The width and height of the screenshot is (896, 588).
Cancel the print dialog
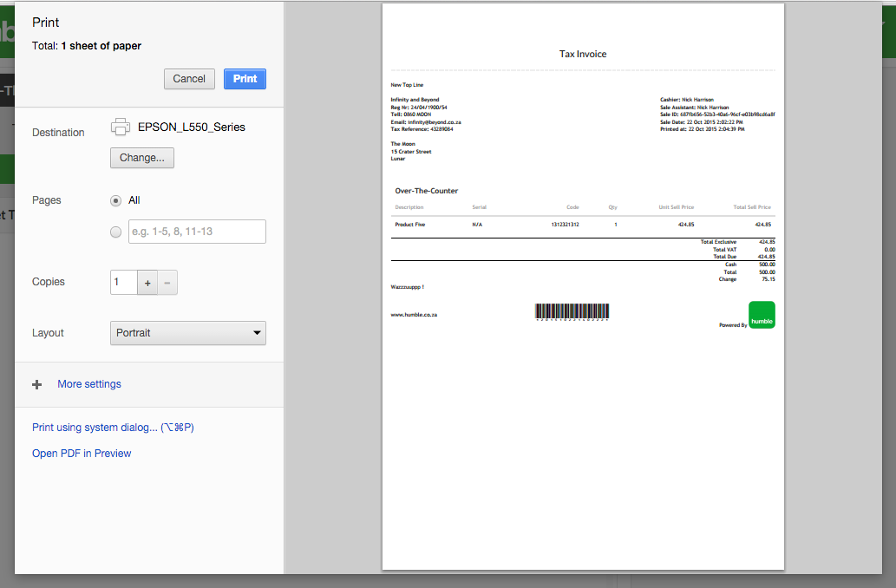click(x=189, y=79)
